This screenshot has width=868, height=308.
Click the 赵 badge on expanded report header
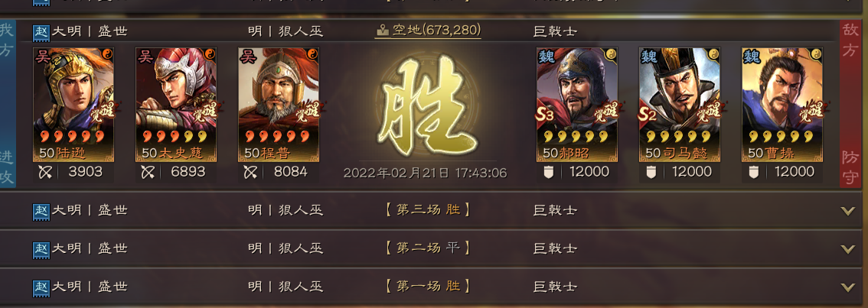click(x=41, y=31)
